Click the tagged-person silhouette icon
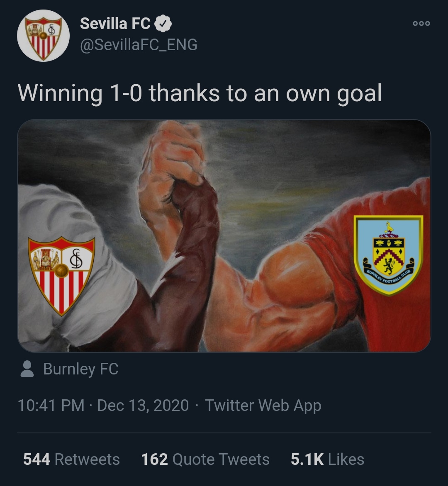448x486 pixels. coord(27,369)
